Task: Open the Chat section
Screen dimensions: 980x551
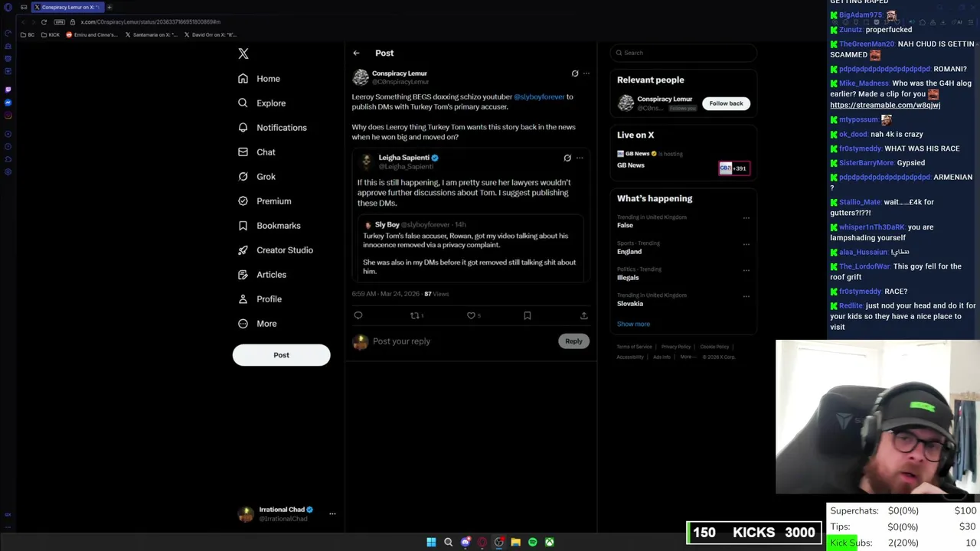Action: 256,152
